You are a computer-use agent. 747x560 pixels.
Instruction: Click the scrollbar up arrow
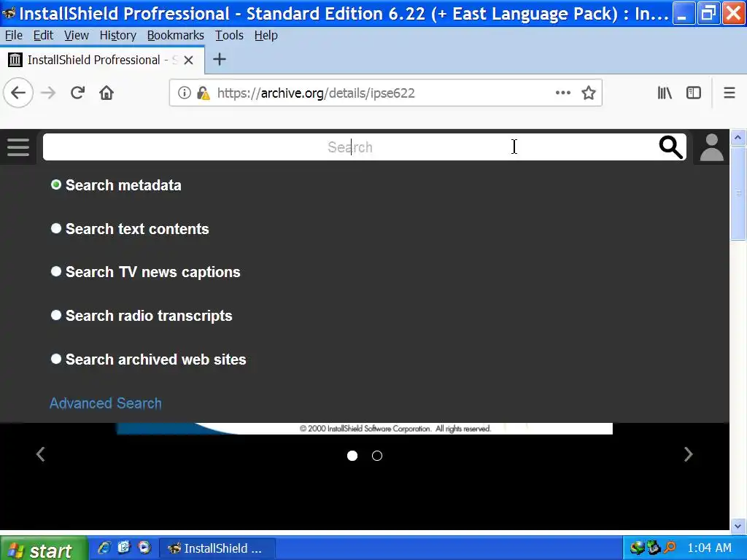(738, 138)
